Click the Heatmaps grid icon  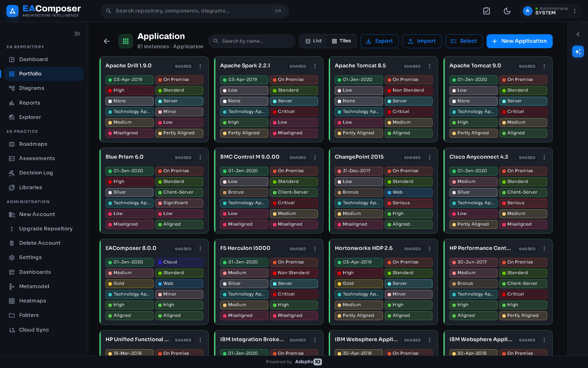[x=12, y=301]
